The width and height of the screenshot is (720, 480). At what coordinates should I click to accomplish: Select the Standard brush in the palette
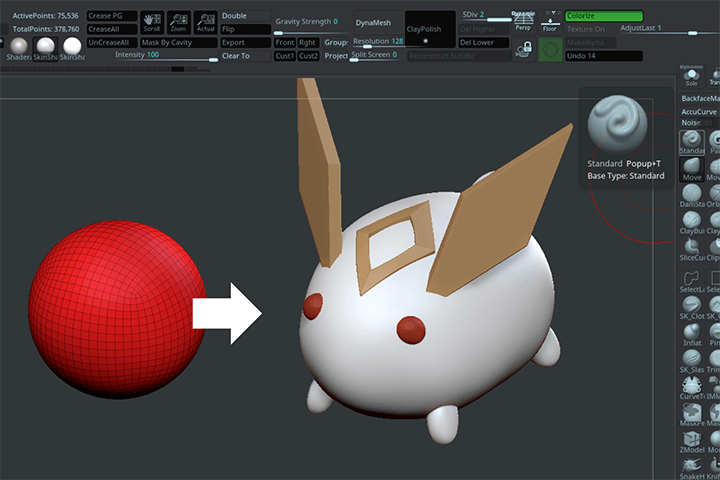692,142
